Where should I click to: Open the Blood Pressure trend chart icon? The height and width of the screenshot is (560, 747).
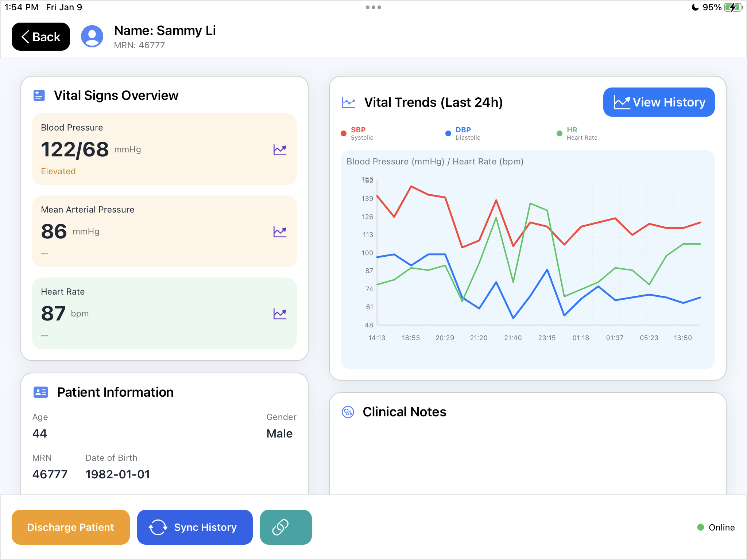(x=280, y=149)
